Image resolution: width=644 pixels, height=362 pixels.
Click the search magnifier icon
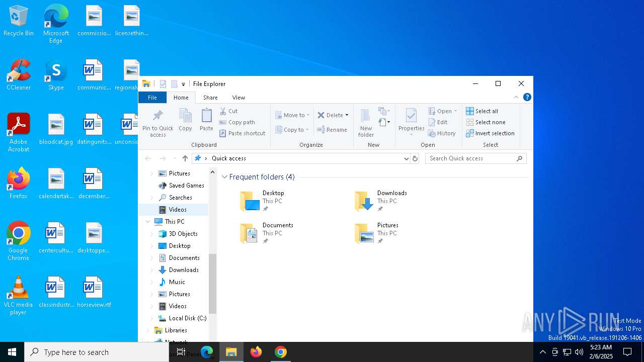[520, 158]
